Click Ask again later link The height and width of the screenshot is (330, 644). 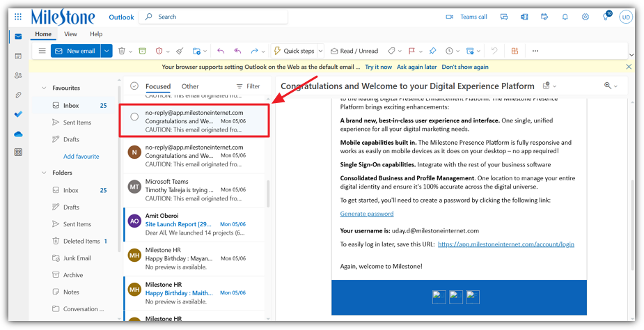click(x=416, y=67)
